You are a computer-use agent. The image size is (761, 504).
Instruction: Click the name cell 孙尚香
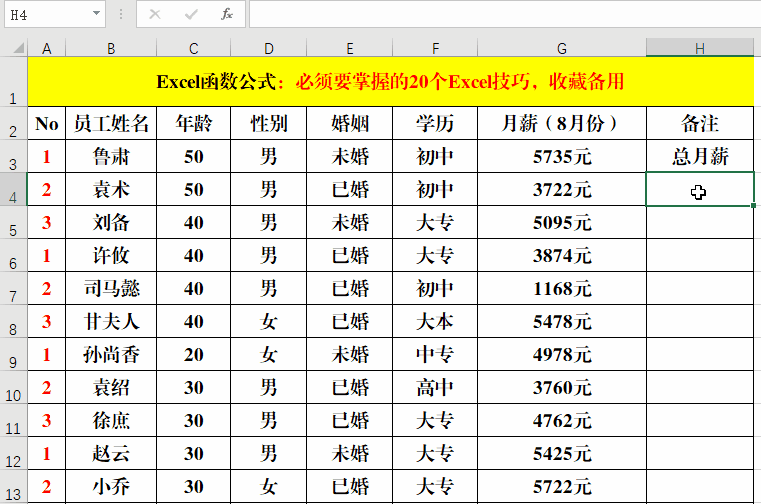point(111,354)
